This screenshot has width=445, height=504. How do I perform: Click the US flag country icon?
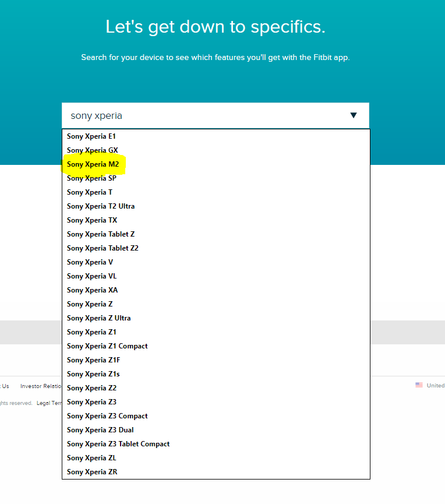click(x=419, y=385)
